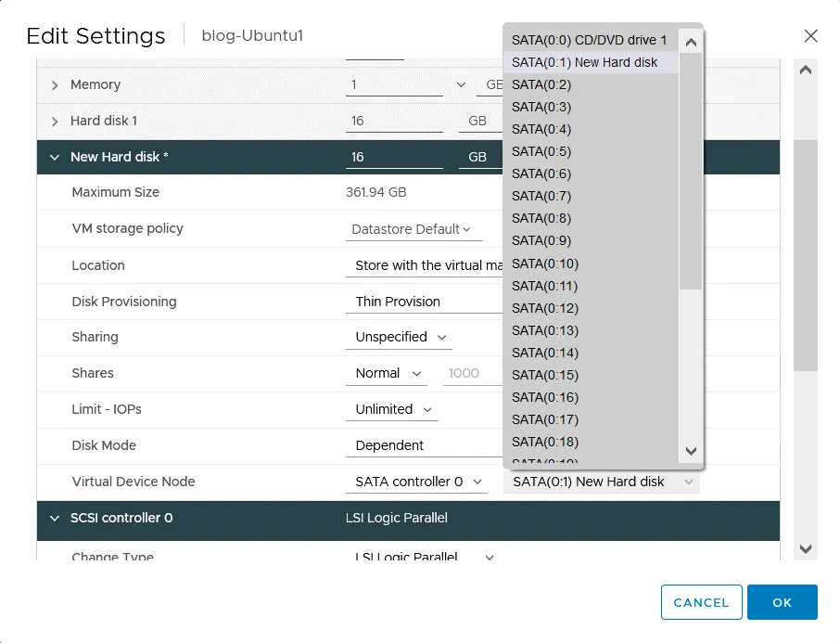Click the New Hard disk size field
This screenshot has height=643, width=840.
[394, 158]
